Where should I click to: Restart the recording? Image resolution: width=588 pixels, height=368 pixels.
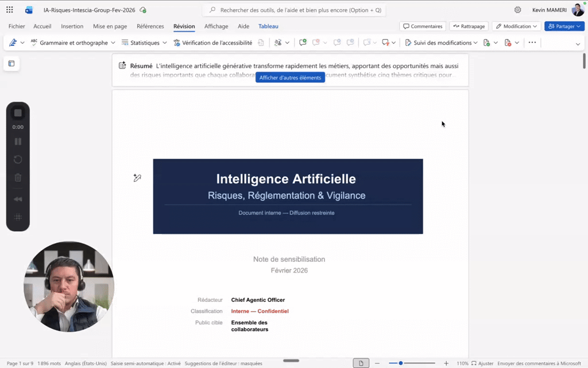(x=18, y=160)
